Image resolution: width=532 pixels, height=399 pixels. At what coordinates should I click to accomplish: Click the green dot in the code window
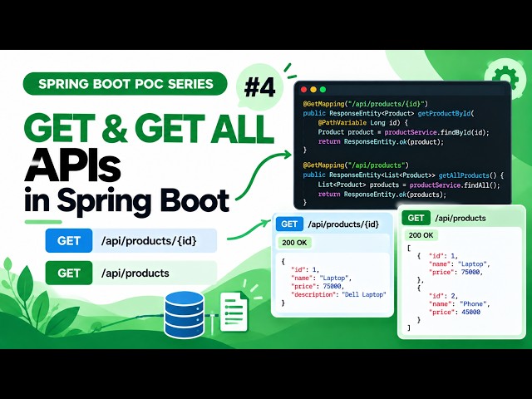323,90
